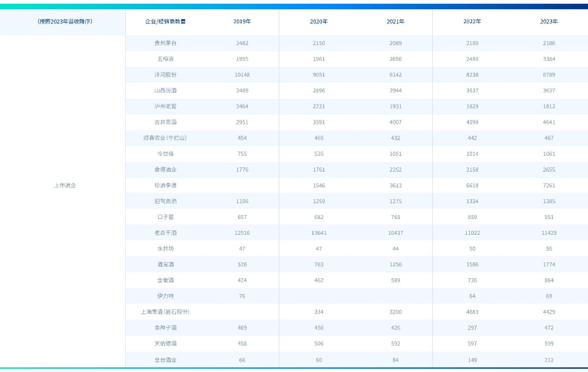Click the 今世缘 company name
588x372 pixels.
coord(166,154)
